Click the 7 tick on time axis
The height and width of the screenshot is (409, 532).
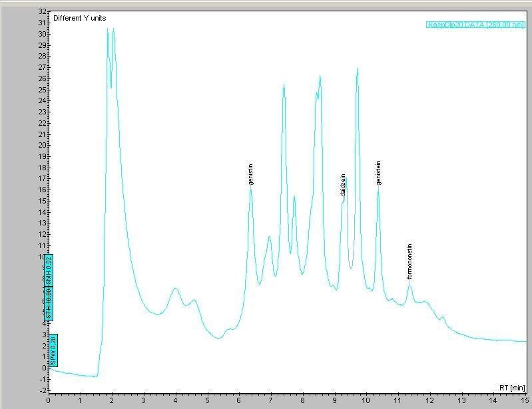(271, 400)
